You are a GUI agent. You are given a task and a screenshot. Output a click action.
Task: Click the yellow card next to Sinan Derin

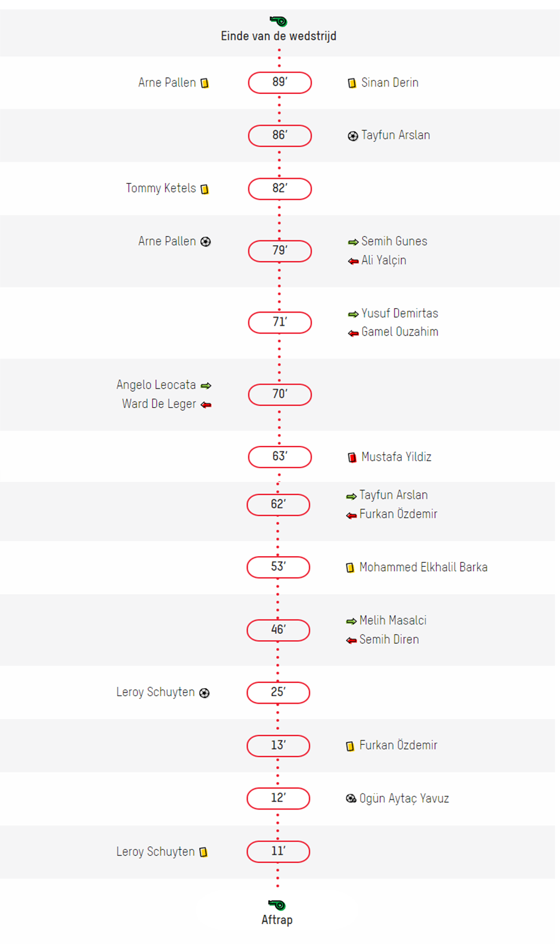(x=352, y=83)
